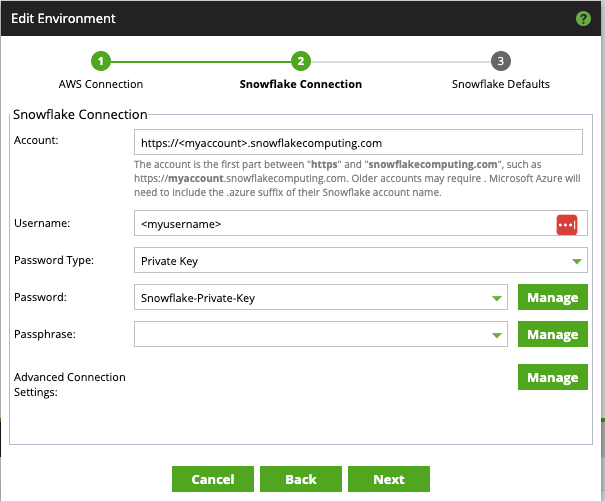605x501 pixels.
Task: Click the step 3 circle icon
Action: (500, 61)
